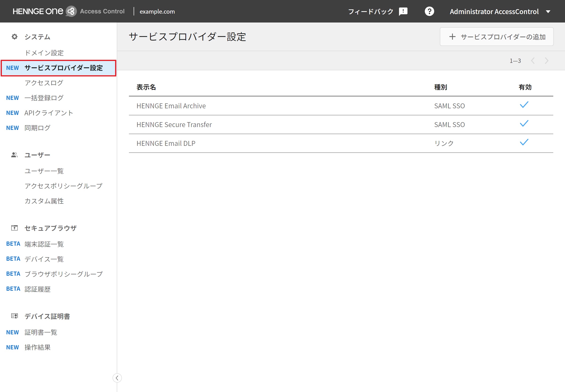Open the feedback speech bubble icon
The image size is (565, 392).
pyautogui.click(x=403, y=11)
